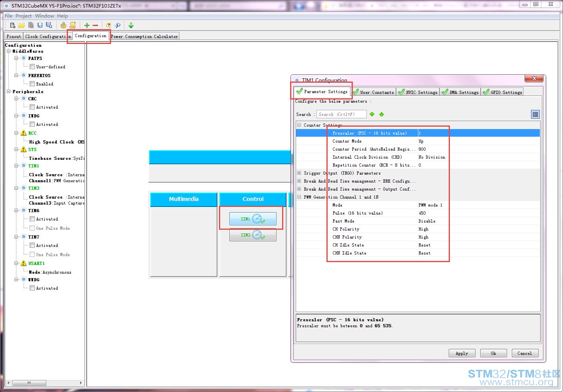The image size is (563, 392).
Task: Toggle the parameter description list icon
Action: pyautogui.click(x=535, y=114)
